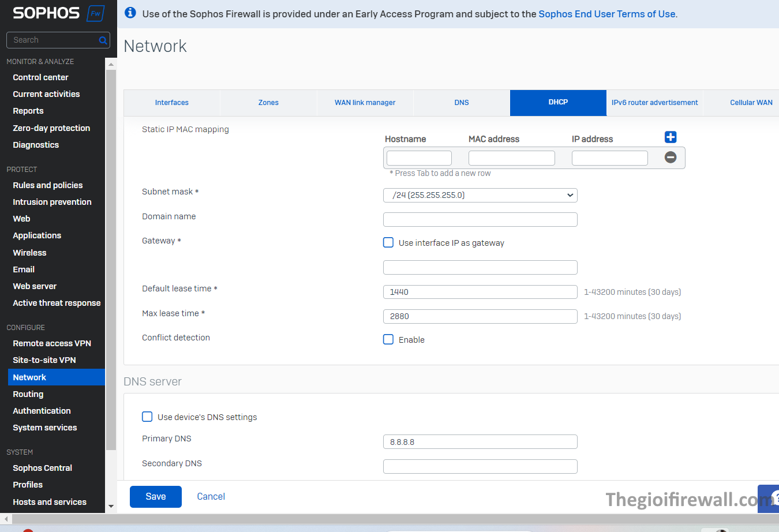
Task: Open Web server in sidebar
Action: [35, 286]
